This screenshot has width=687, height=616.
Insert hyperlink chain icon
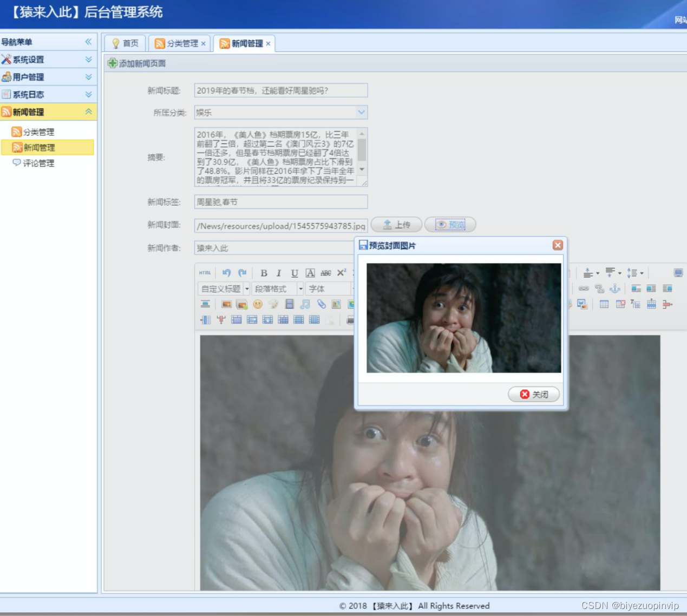tap(584, 289)
